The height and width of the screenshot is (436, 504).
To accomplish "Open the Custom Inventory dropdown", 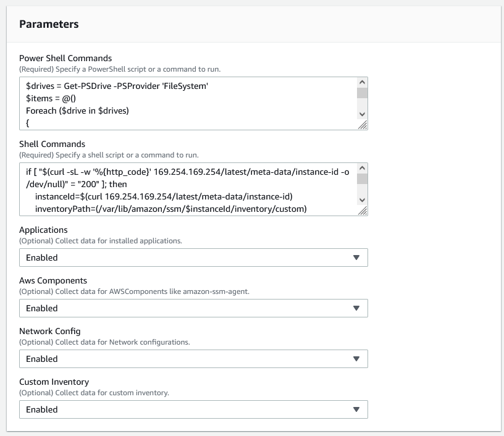I will tap(192, 409).
